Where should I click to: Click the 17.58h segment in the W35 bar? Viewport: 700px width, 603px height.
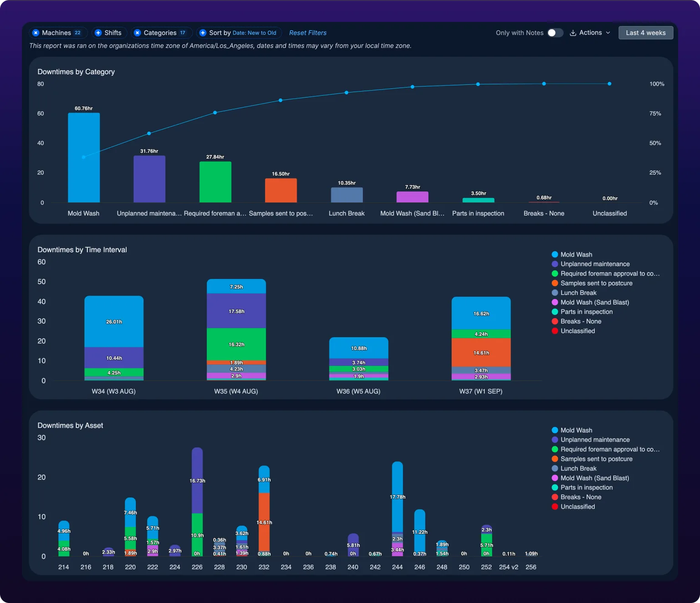[236, 311]
